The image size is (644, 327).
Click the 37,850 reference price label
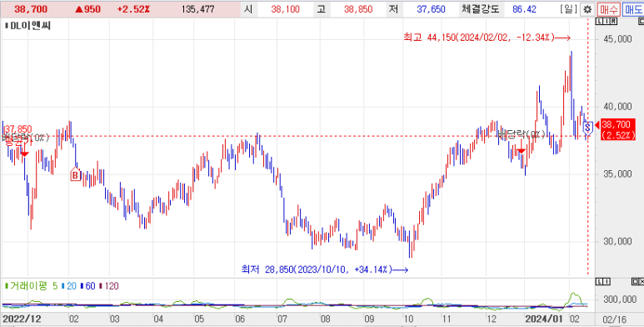point(18,130)
